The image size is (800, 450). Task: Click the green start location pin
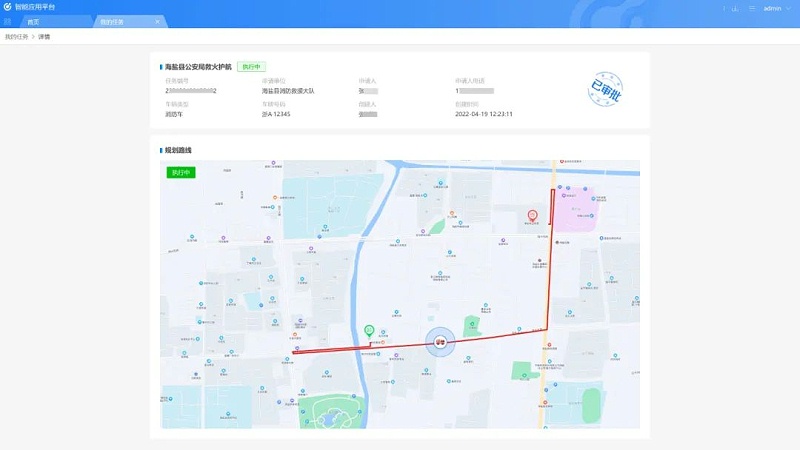(369, 330)
